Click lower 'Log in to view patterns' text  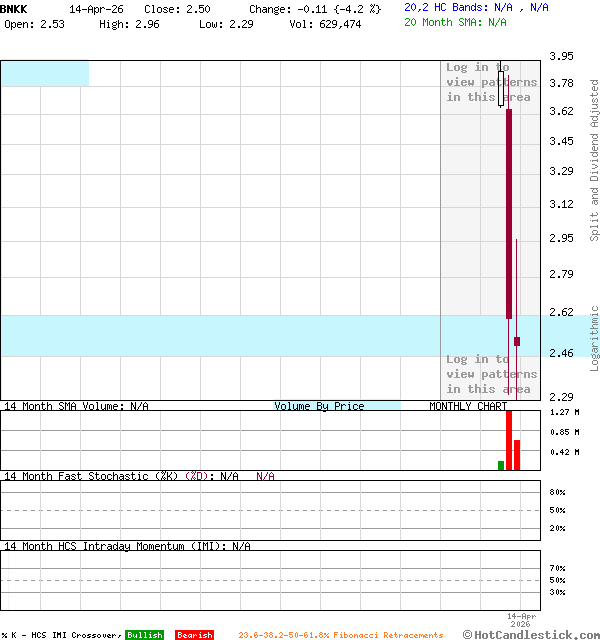tap(491, 374)
